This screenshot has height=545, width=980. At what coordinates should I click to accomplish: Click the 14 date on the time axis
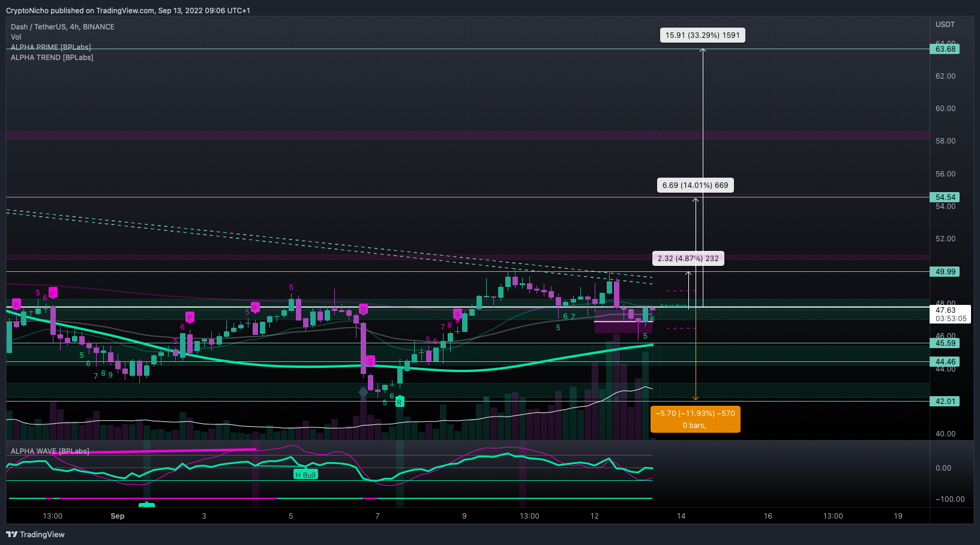(681, 516)
